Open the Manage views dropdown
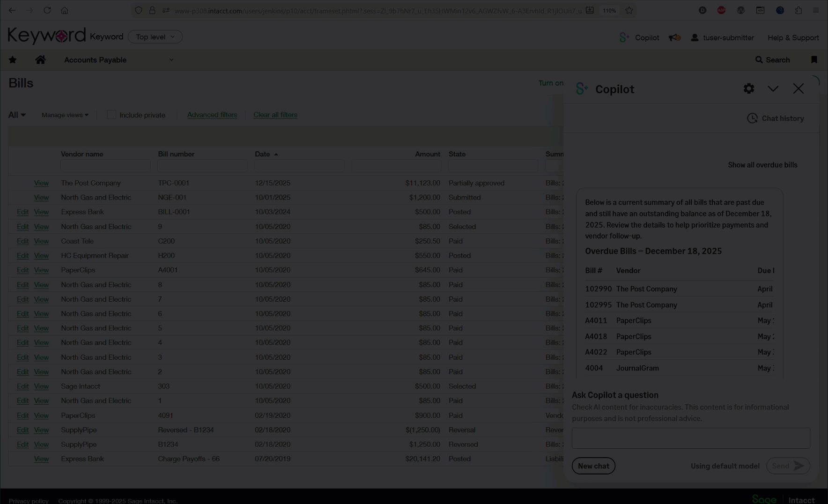Image resolution: width=828 pixels, height=504 pixels. pyautogui.click(x=65, y=115)
